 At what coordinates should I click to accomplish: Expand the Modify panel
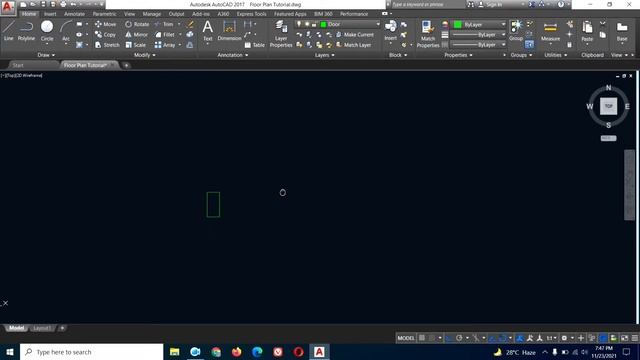(145, 55)
